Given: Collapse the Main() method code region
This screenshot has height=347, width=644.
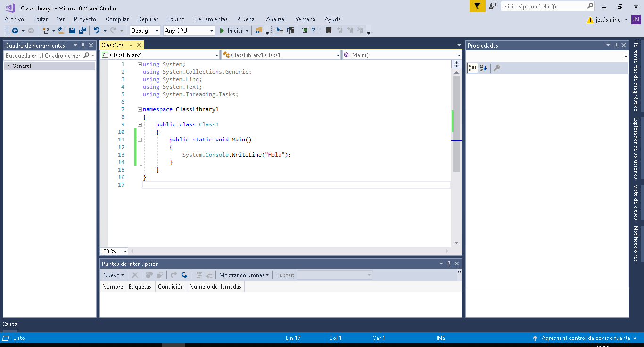Looking at the screenshot, I should [x=139, y=139].
